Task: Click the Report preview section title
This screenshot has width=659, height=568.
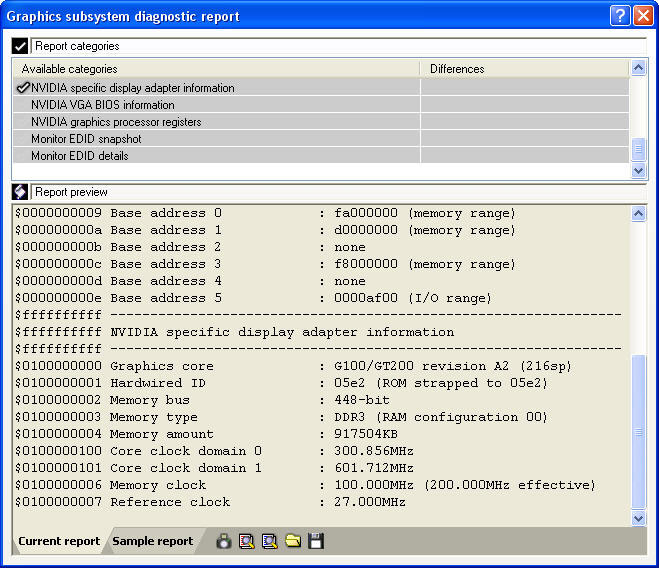Action: click(x=71, y=192)
